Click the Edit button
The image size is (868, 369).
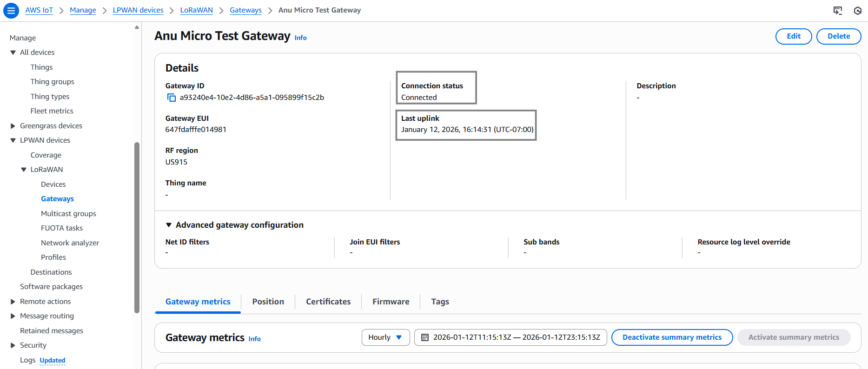[794, 36]
